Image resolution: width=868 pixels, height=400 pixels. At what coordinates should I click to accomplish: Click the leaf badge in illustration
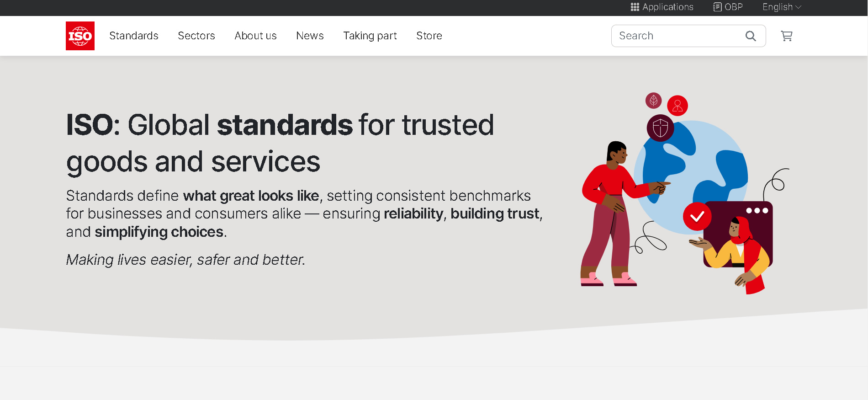click(x=653, y=100)
